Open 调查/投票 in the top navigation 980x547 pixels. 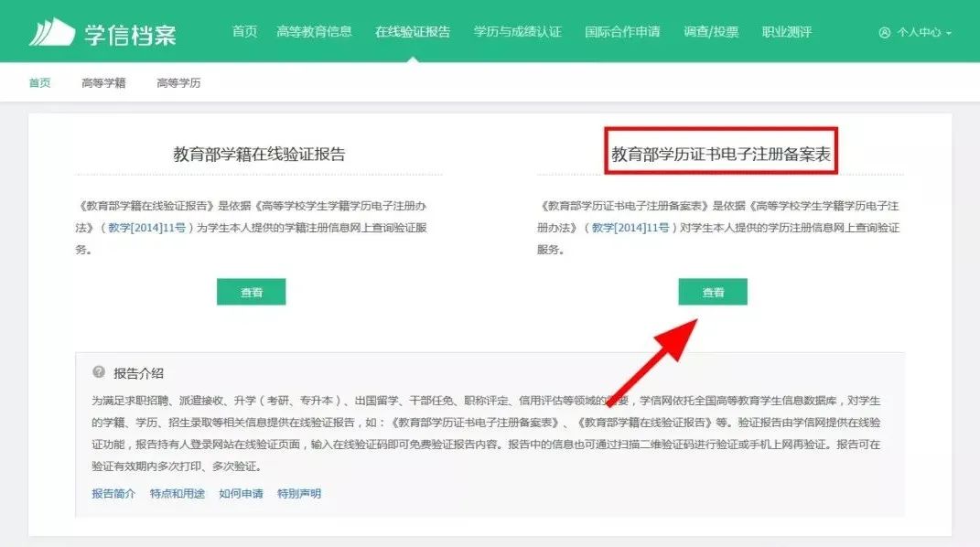[x=711, y=32]
